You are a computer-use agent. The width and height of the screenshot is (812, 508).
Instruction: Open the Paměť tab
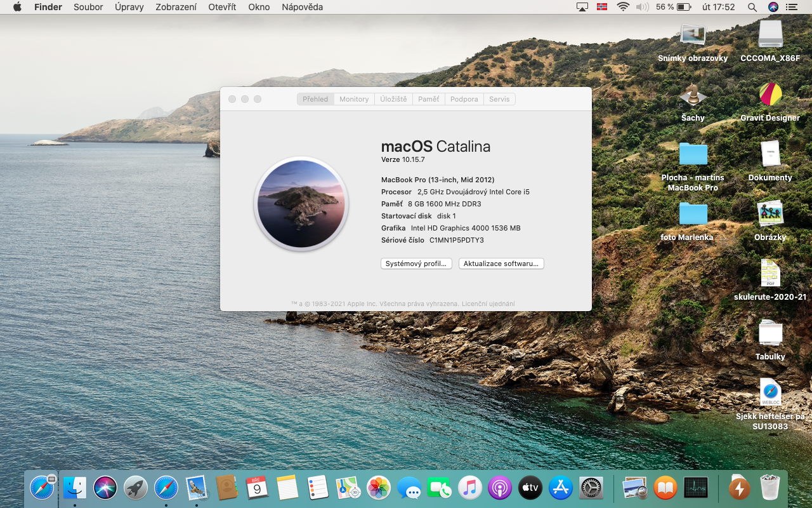coord(428,99)
